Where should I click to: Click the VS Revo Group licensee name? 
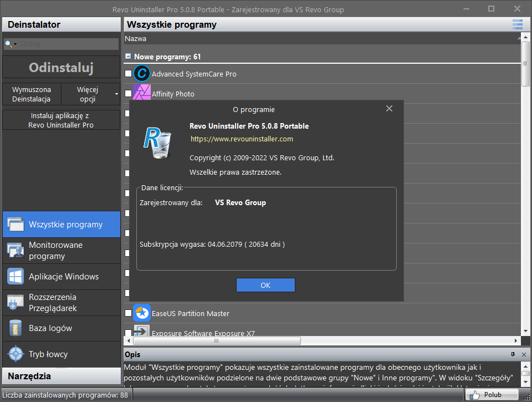240,203
